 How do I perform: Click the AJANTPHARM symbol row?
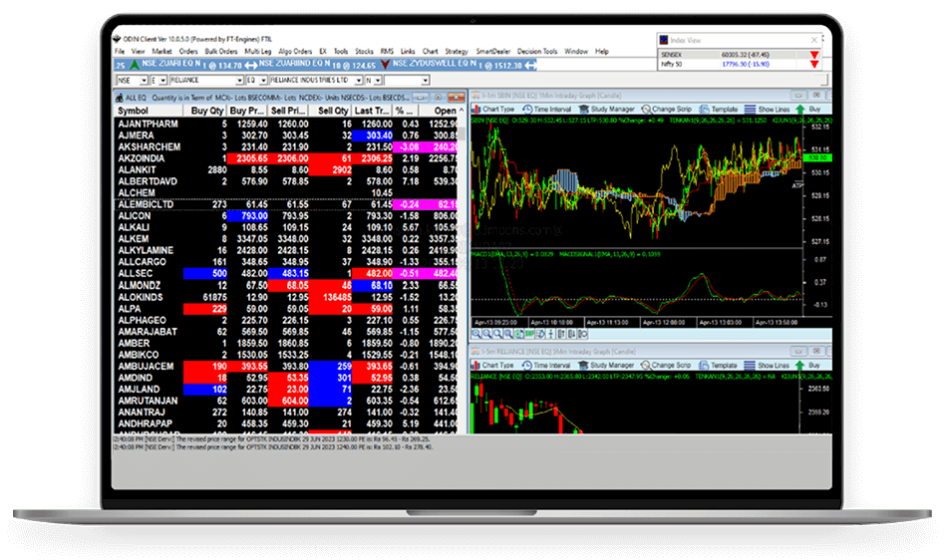coord(148,124)
